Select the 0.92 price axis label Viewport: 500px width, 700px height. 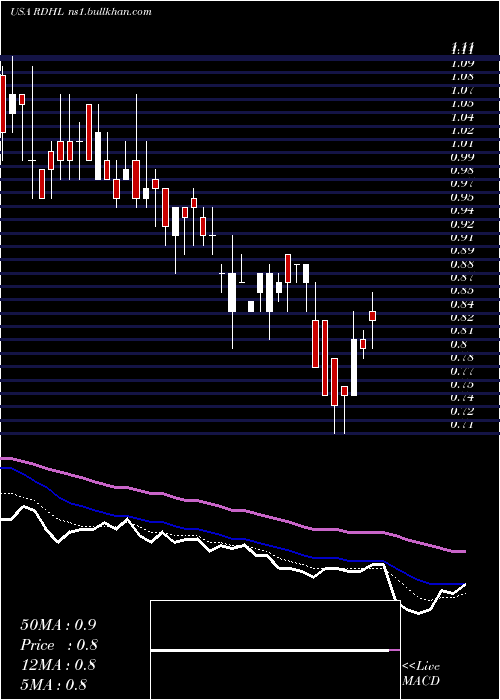pyautogui.click(x=462, y=224)
